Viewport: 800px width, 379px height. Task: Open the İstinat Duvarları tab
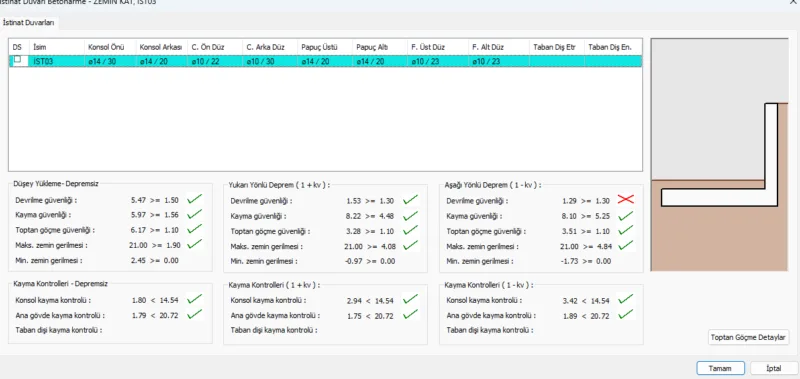tap(29, 23)
